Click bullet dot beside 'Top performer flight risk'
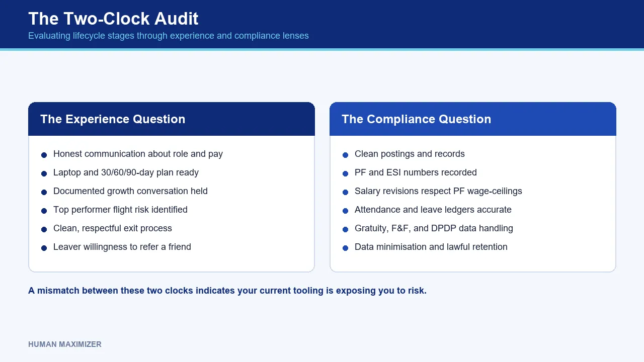644x362 pixels. click(44, 211)
